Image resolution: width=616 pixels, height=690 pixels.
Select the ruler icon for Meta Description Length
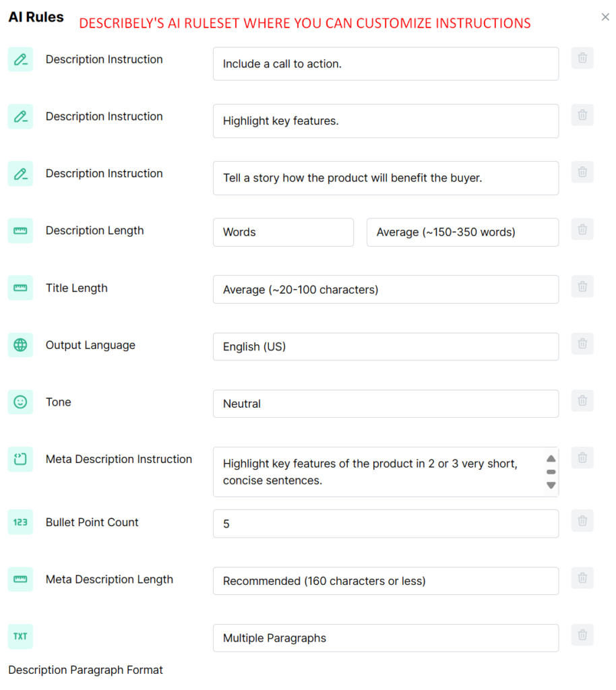pyautogui.click(x=20, y=579)
